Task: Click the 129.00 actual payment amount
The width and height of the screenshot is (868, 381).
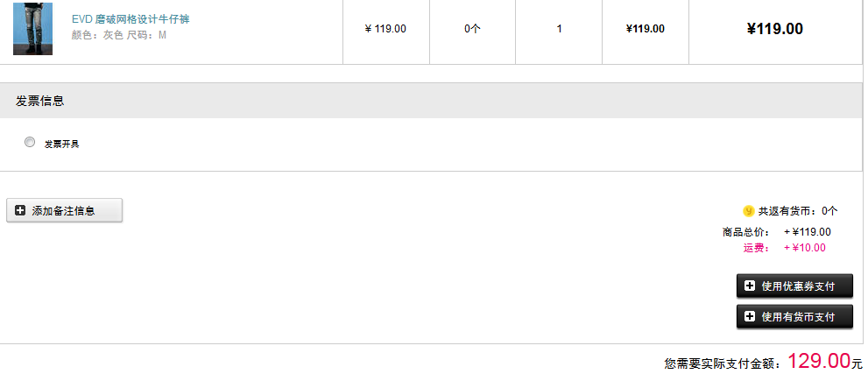Action: (819, 361)
